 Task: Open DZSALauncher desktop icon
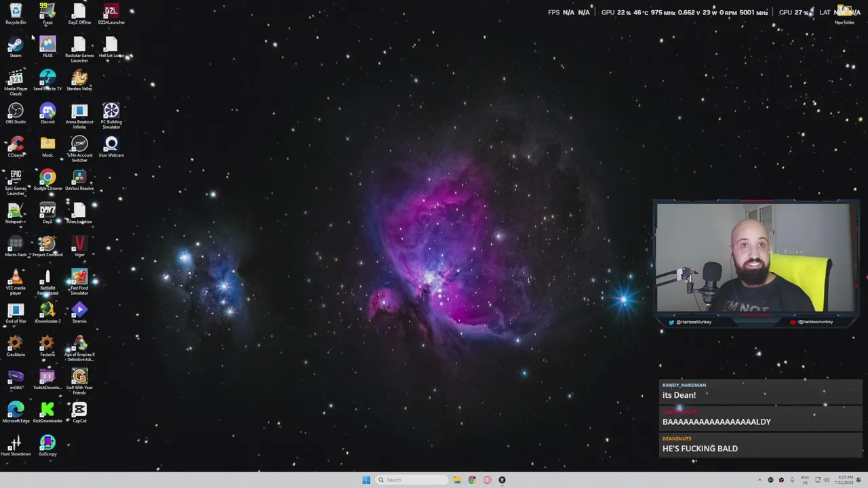[x=111, y=14]
